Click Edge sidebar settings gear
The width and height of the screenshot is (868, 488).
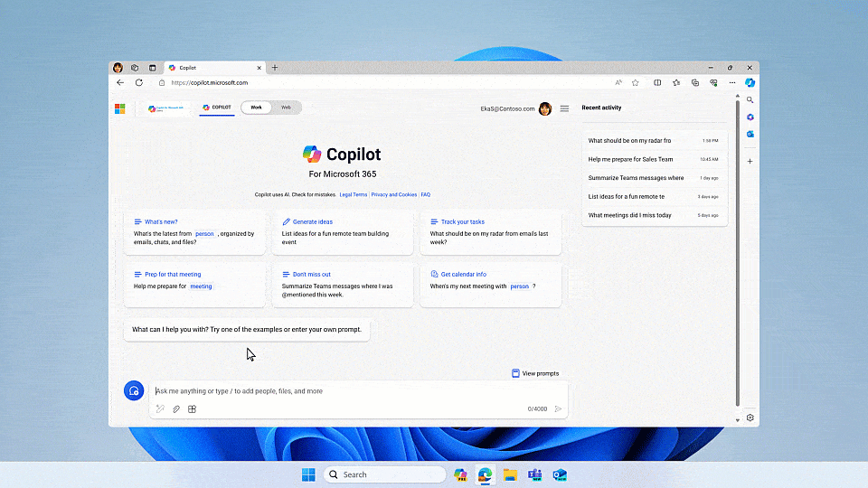point(750,418)
